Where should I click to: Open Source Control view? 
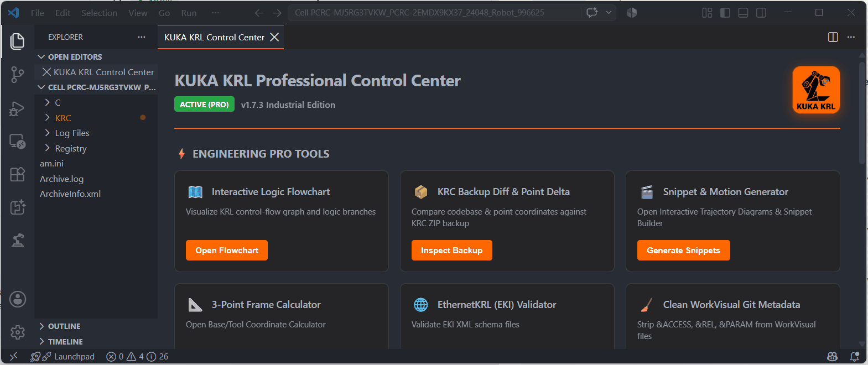18,75
